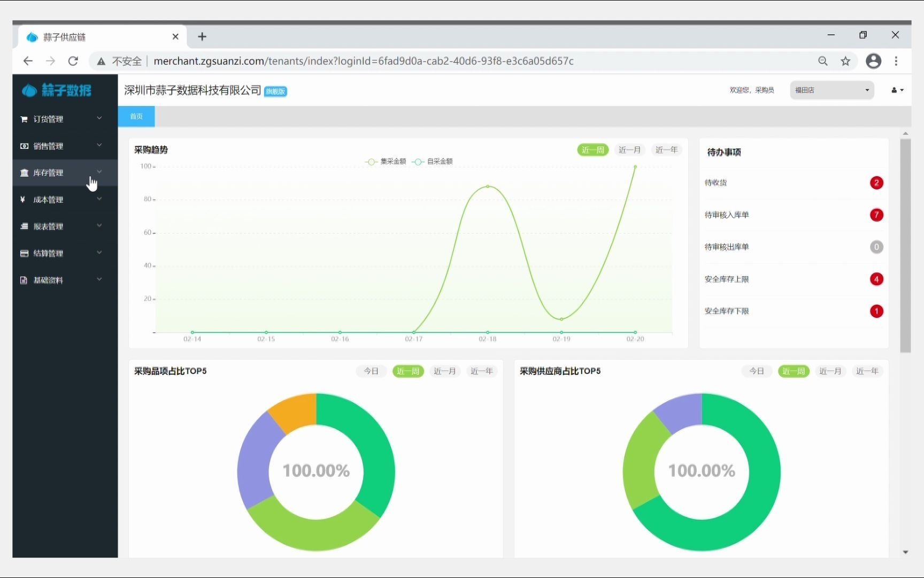Screen dimensions: 924x578
Task: Expand 基础资料 chevron
Action: click(x=99, y=279)
